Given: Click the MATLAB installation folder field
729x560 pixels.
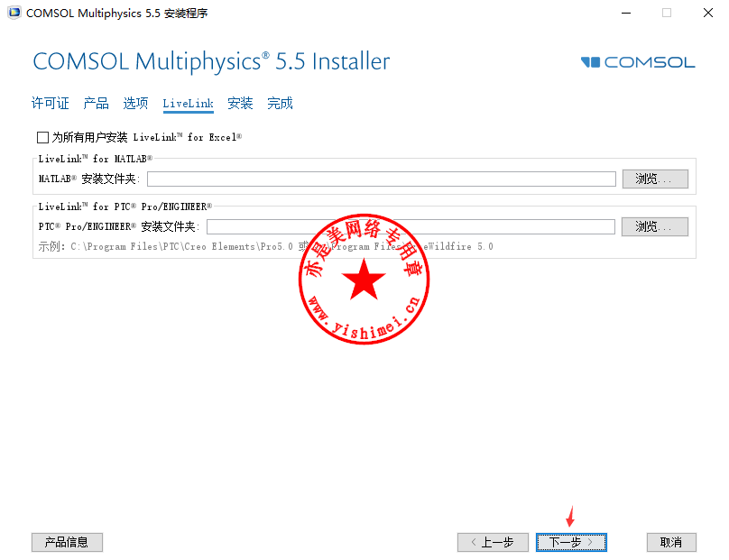Looking at the screenshot, I should tap(382, 179).
